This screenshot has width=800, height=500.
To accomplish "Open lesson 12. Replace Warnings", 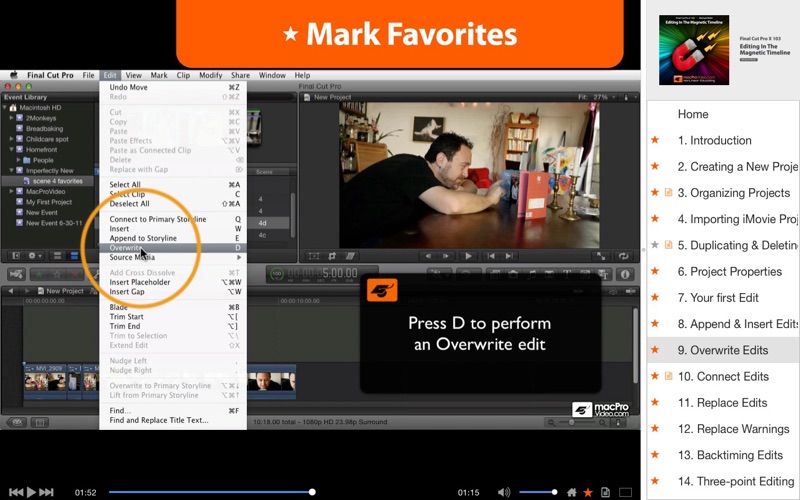I will [733, 429].
